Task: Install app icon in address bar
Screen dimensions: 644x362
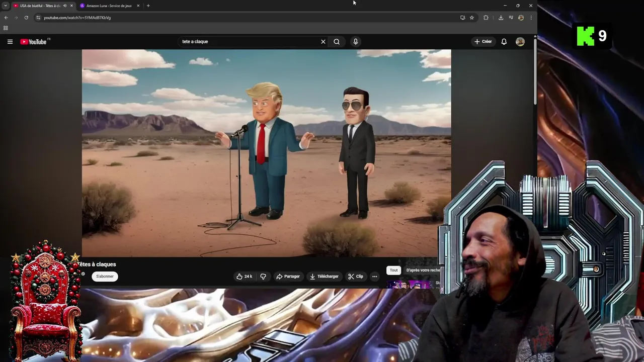Action: pos(462,18)
